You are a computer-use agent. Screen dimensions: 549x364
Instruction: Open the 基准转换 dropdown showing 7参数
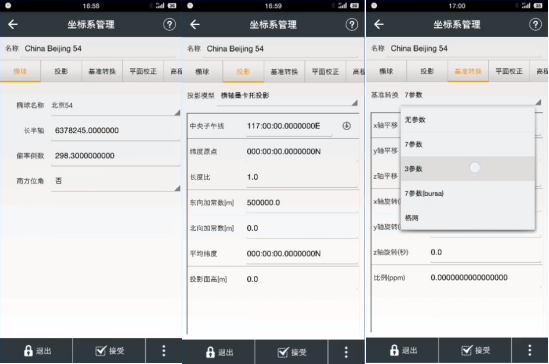click(x=471, y=96)
